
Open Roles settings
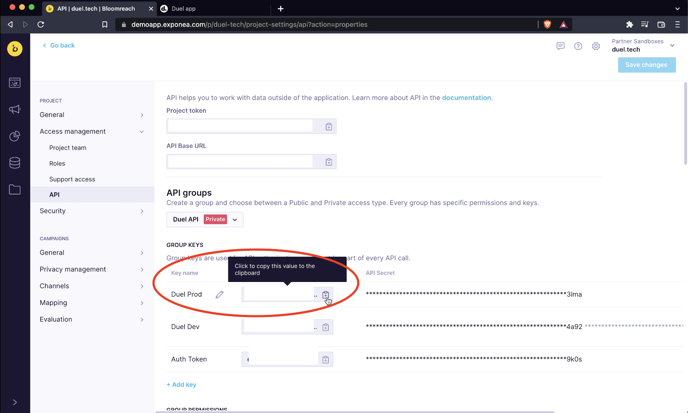click(x=57, y=163)
